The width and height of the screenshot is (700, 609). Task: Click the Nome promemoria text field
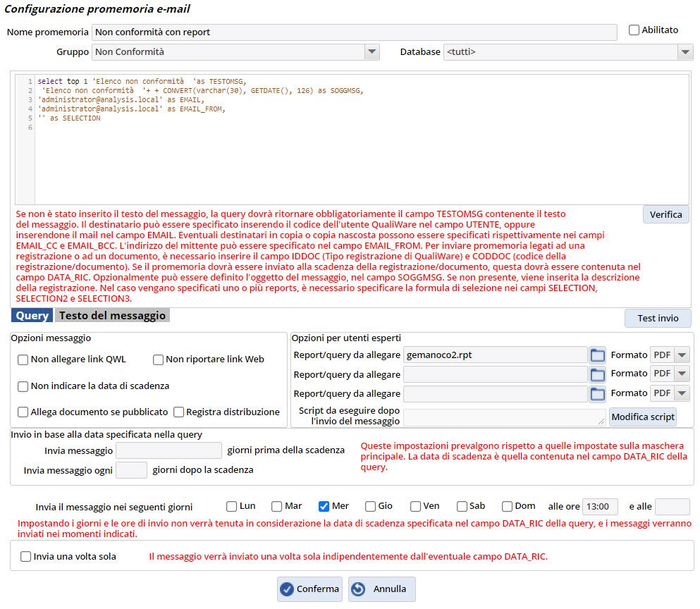(x=354, y=32)
